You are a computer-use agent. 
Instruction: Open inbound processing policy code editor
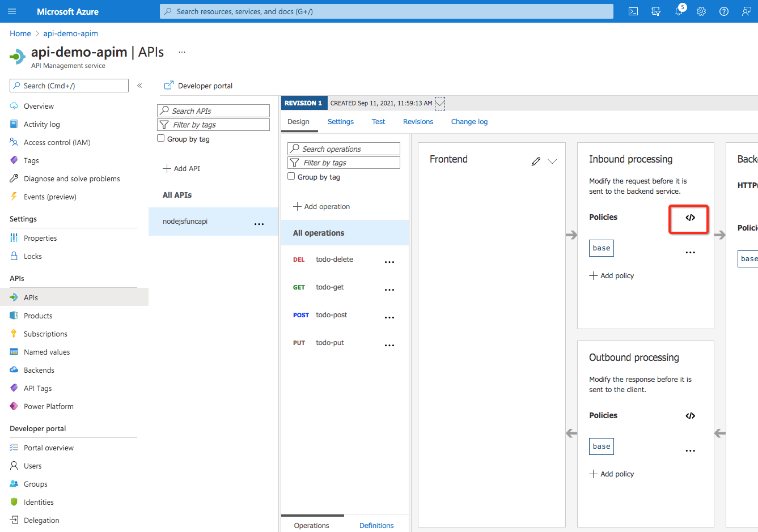click(x=690, y=218)
